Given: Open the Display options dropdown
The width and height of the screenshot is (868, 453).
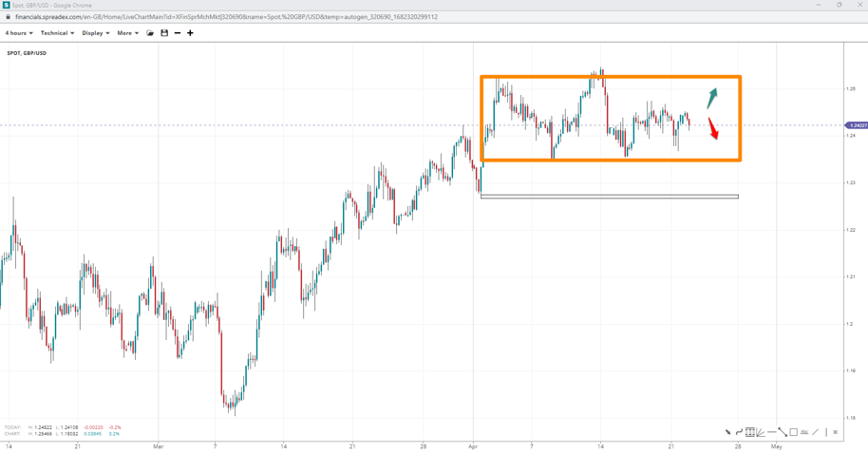Looking at the screenshot, I should 95,33.
